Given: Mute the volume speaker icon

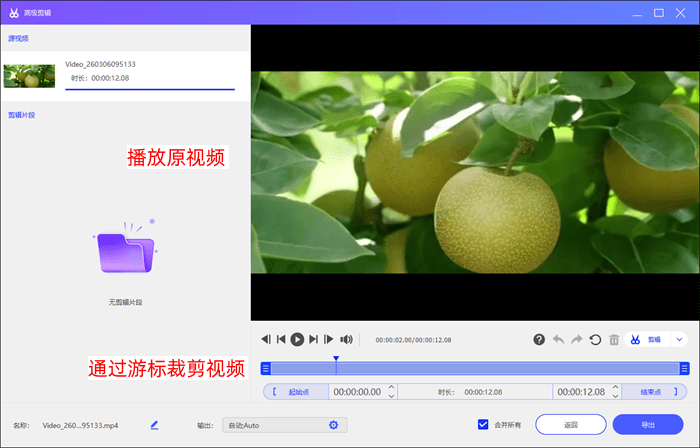Looking at the screenshot, I should 346,340.
